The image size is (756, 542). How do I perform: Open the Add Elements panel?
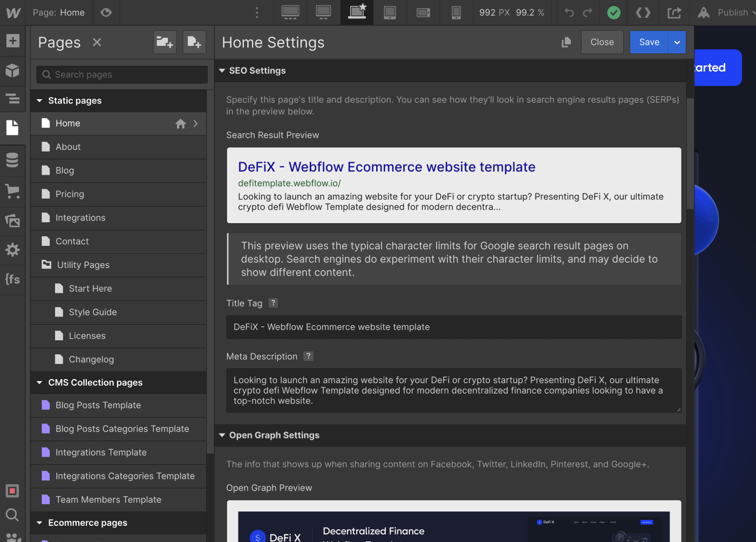[x=12, y=40]
